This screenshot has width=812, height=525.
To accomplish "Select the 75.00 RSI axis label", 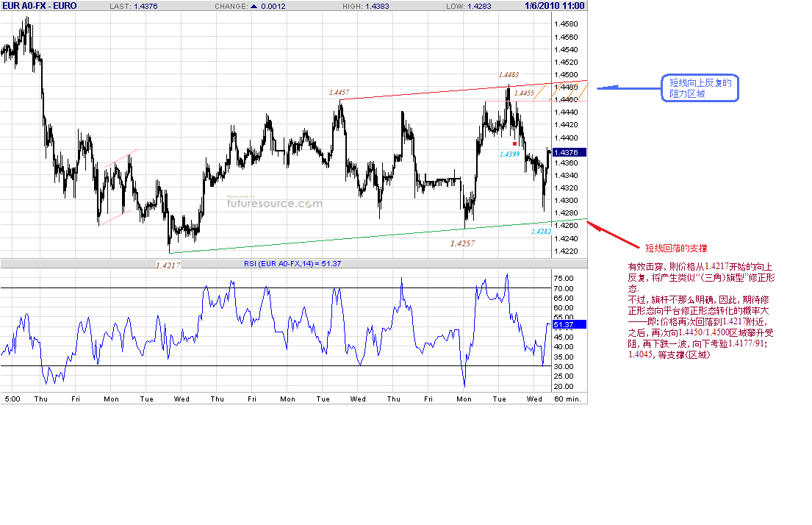I will tap(564, 278).
